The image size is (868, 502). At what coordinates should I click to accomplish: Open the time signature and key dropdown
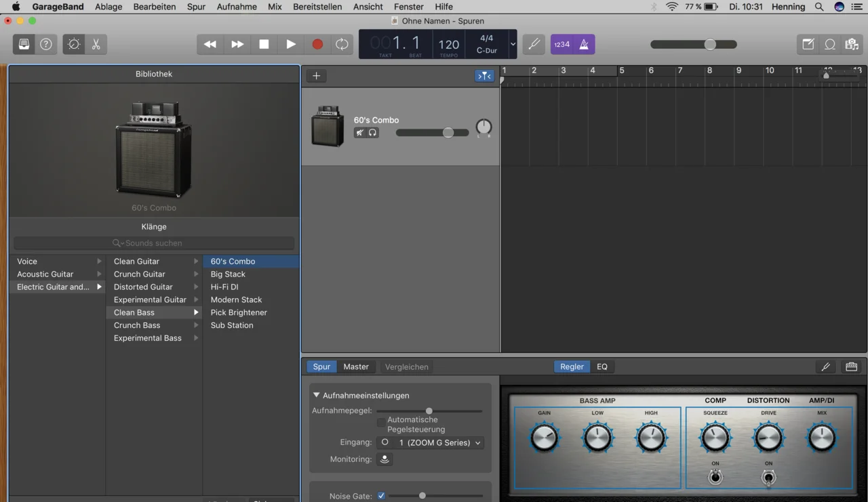click(513, 44)
